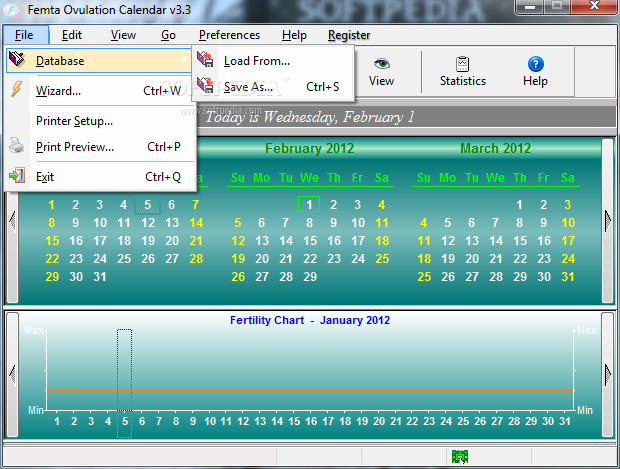
Task: Choose Exit from File menu
Action: pos(101,176)
